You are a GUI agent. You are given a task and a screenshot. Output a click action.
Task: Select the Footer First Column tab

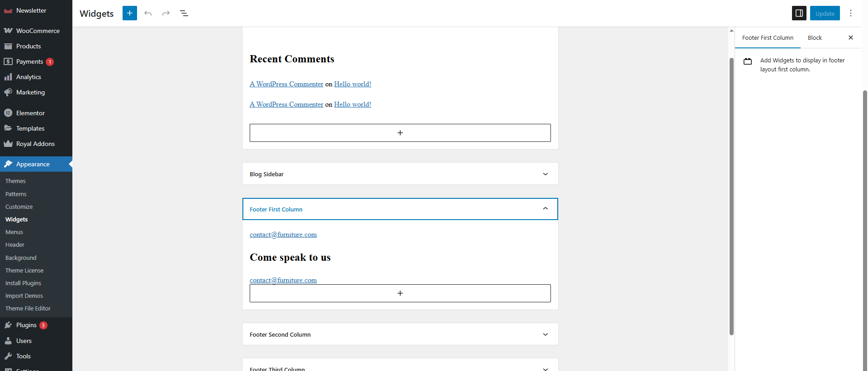[768, 38]
